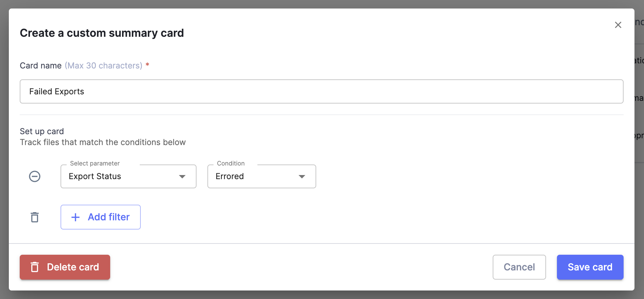This screenshot has height=299, width=644.
Task: Click the Select parameter field label
Action: [95, 163]
